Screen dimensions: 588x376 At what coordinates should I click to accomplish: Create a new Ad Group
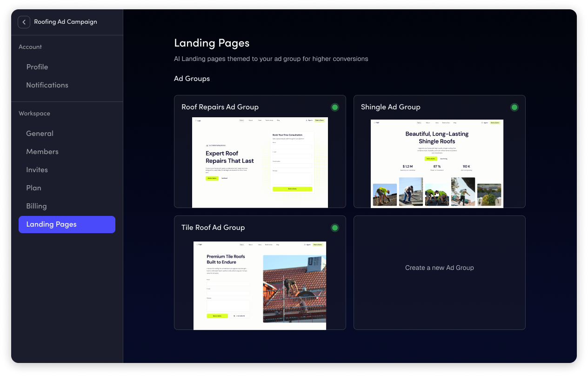tap(439, 268)
